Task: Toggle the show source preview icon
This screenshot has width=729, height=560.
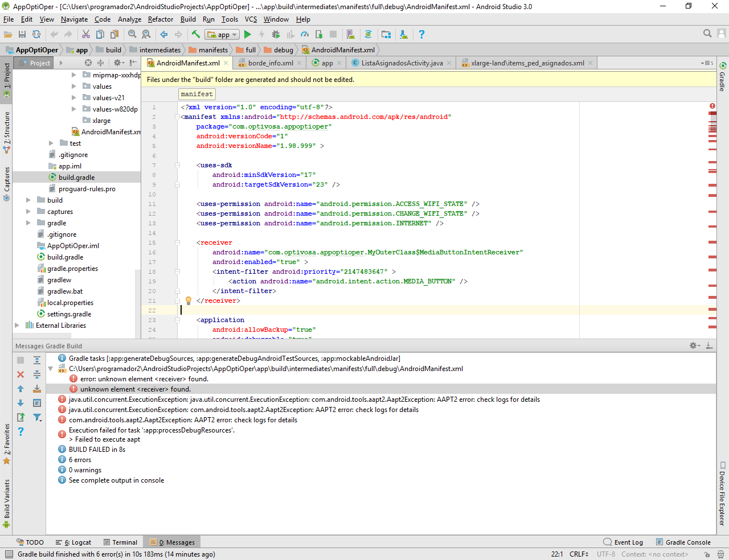Action: click(x=37, y=403)
